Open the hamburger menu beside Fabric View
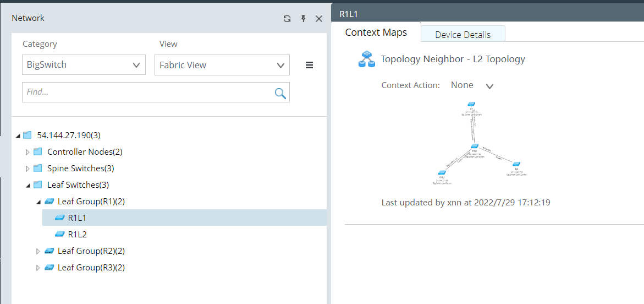The image size is (644, 304). click(x=309, y=65)
